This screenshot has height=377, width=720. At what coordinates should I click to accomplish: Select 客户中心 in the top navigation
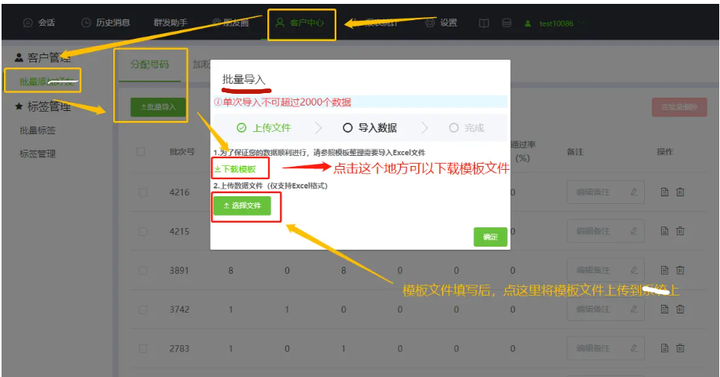[x=299, y=23]
